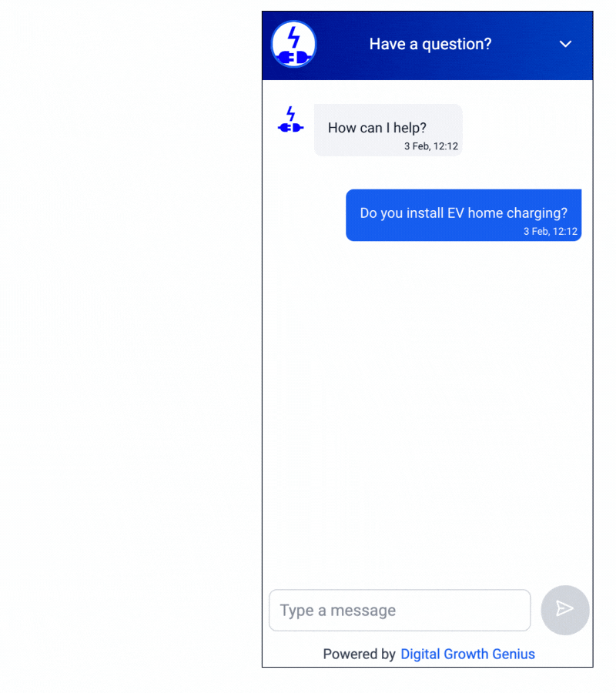Select the "Do you install EV home charging?" message
The height and width of the screenshot is (693, 616).
(x=464, y=216)
